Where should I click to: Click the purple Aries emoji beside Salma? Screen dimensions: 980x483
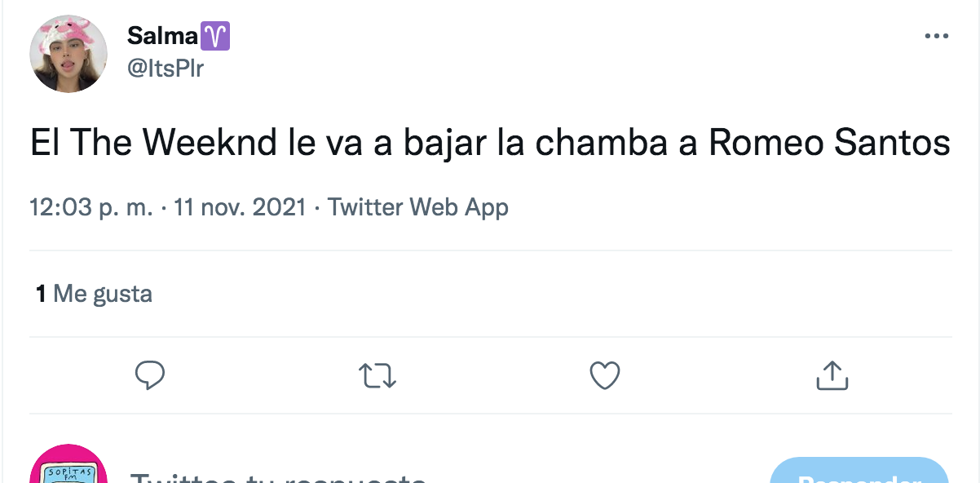click(x=216, y=36)
